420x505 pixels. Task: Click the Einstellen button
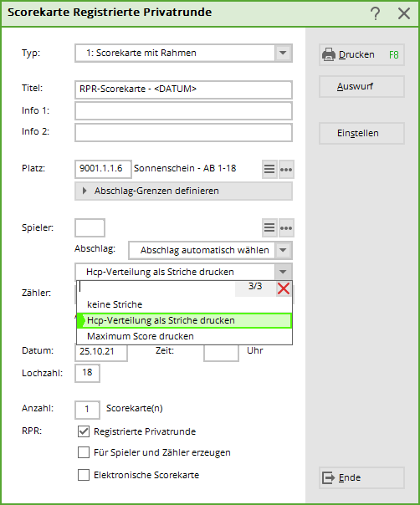coord(361,133)
